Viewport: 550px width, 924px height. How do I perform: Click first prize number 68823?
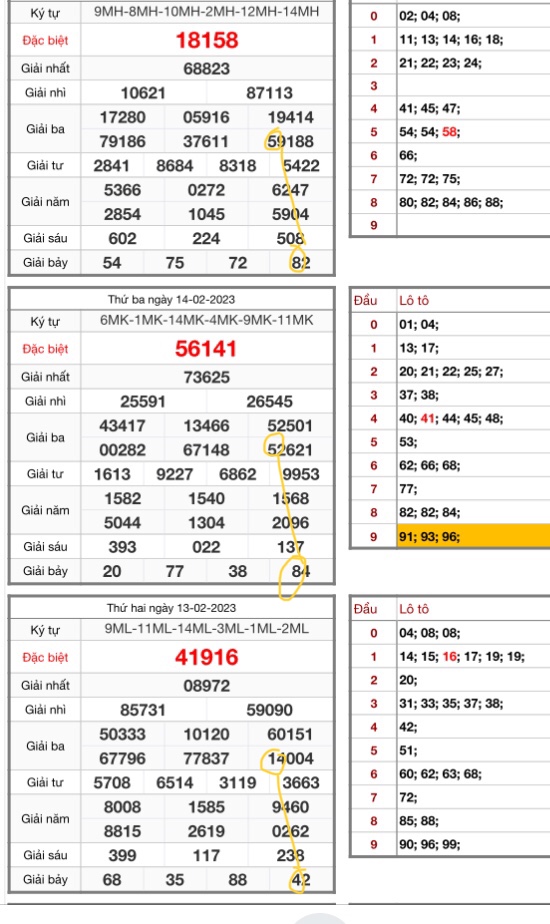206,68
